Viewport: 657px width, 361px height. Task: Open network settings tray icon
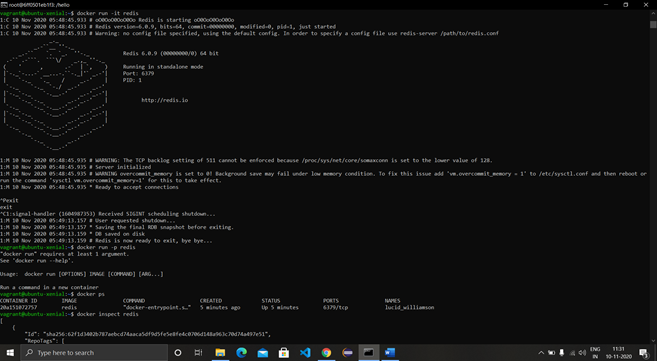(572, 353)
